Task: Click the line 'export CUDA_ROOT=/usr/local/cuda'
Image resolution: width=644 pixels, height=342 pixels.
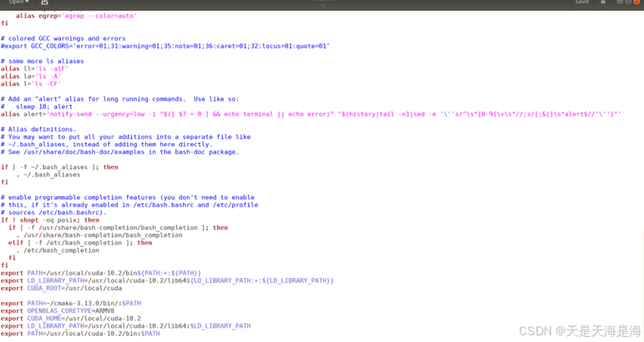Action: tap(61, 288)
